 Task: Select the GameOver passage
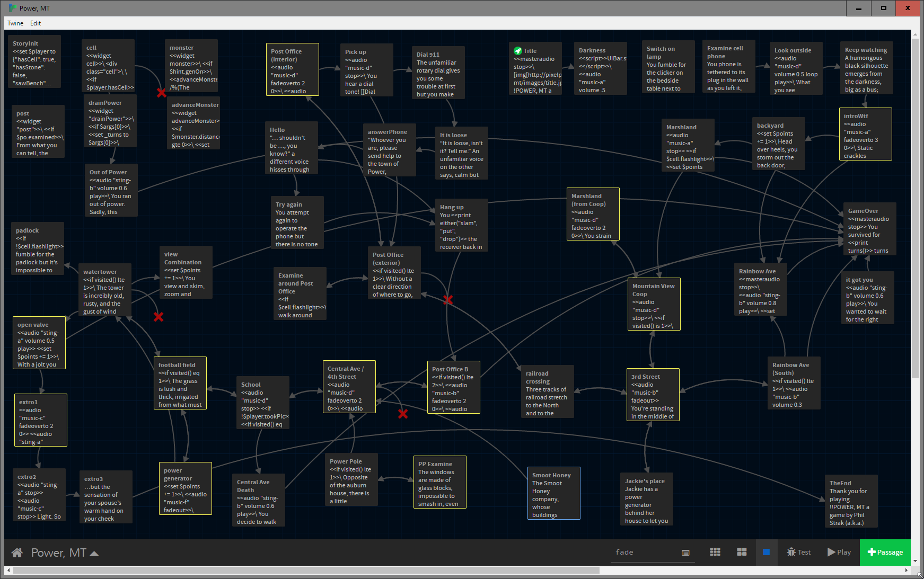click(x=869, y=229)
